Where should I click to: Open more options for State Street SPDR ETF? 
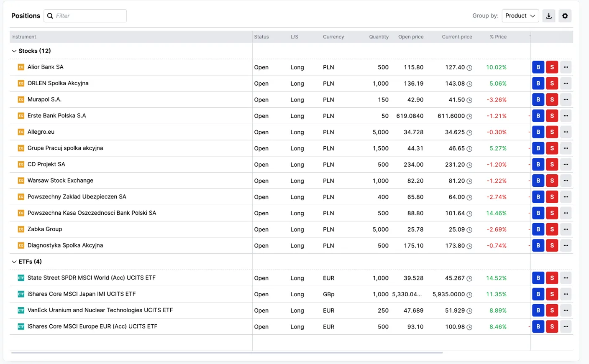566,278
